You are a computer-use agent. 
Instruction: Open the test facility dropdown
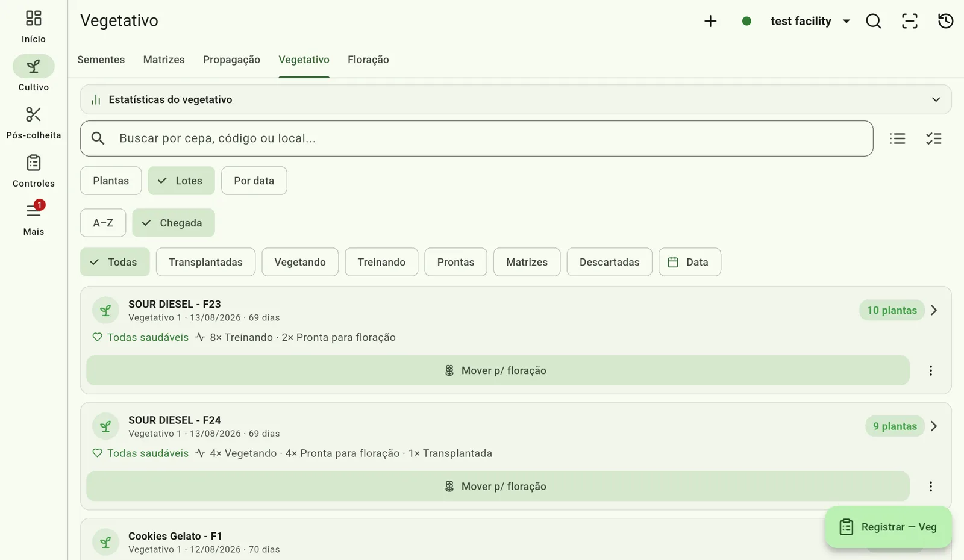click(x=810, y=21)
